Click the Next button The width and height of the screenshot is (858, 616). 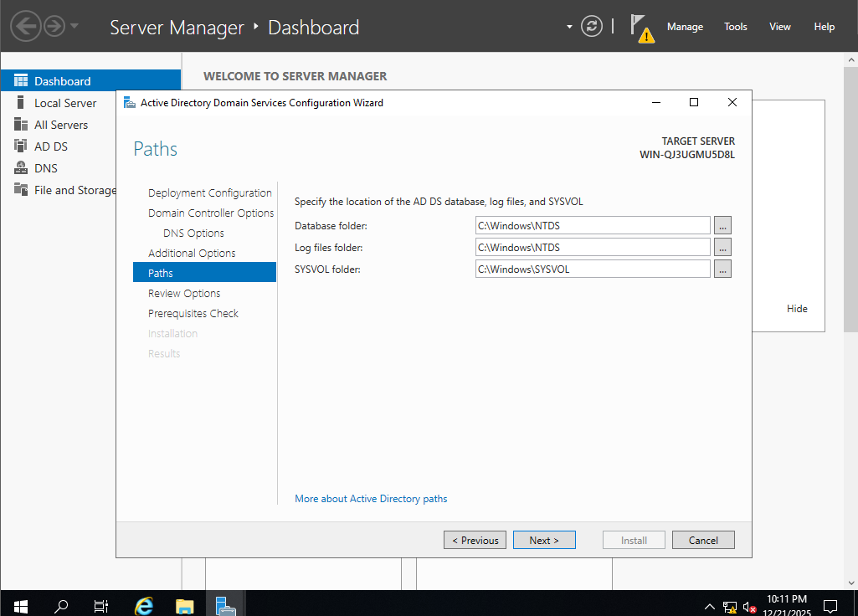544,540
